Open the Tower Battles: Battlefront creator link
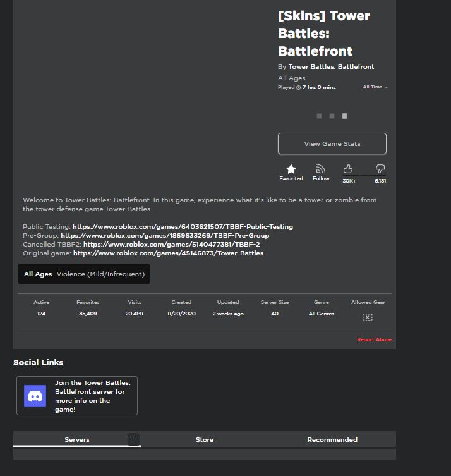Viewport: 451px width, 476px height. (x=331, y=67)
